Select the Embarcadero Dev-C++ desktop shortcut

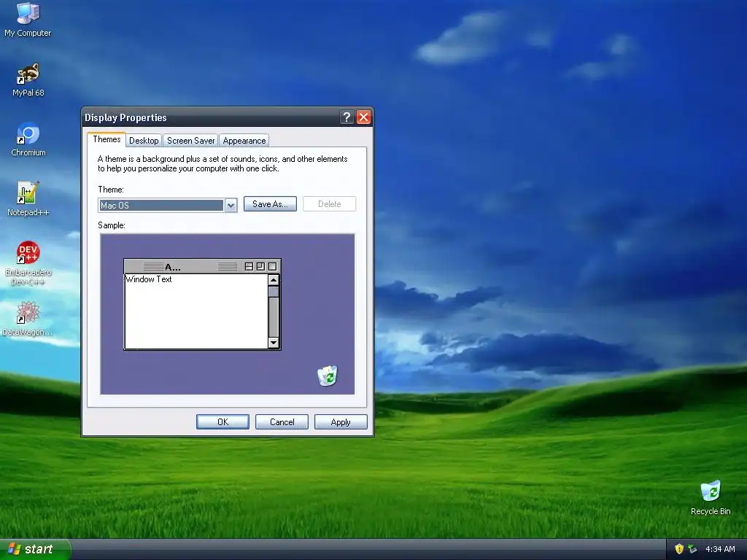click(28, 262)
